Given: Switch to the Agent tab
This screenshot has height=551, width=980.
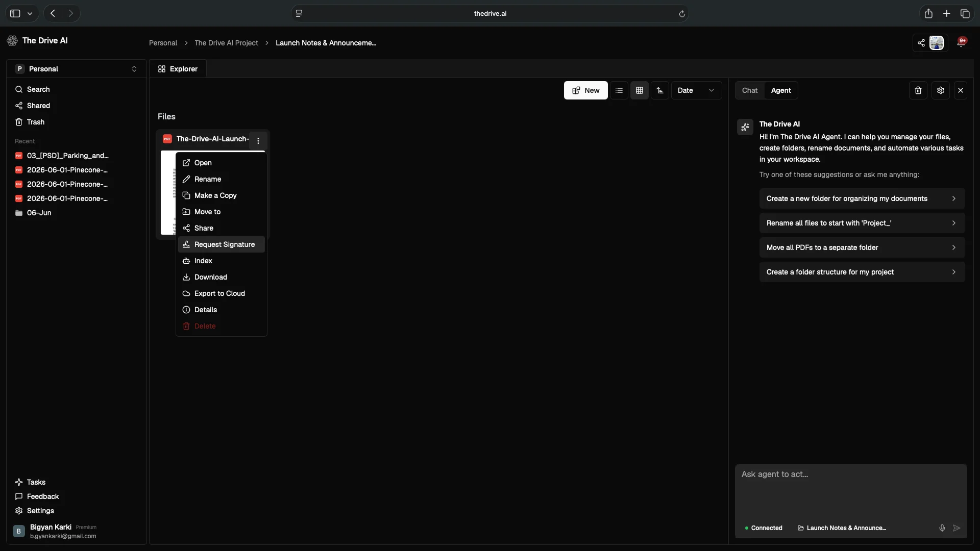Looking at the screenshot, I should (781, 90).
